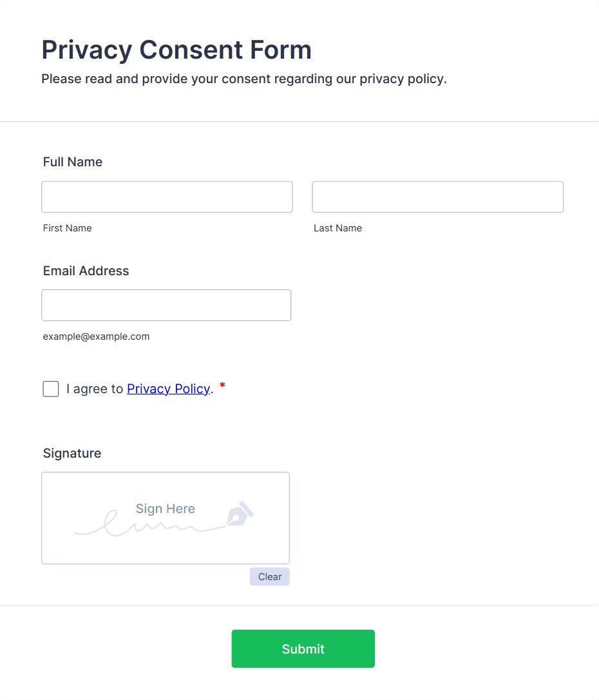Viewport: 599px width, 700px height.
Task: Click the Email Address field label
Action: (x=86, y=271)
